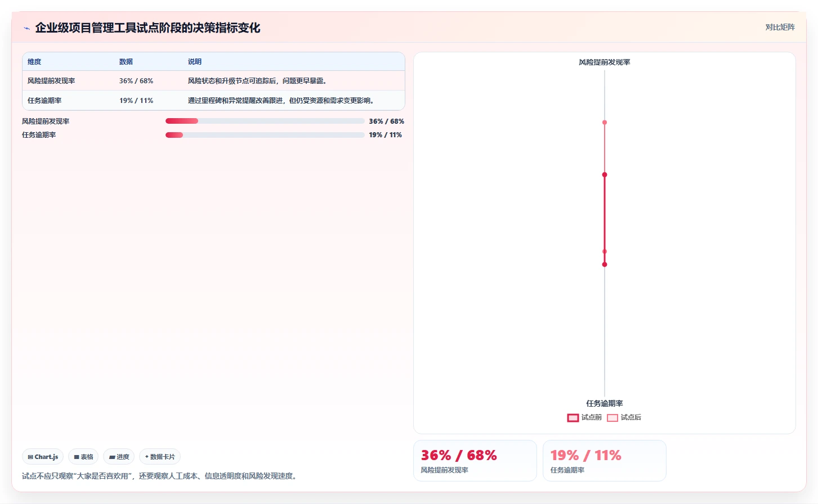
Task: Click the 任务逾期率 progress bar
Action: 265,135
